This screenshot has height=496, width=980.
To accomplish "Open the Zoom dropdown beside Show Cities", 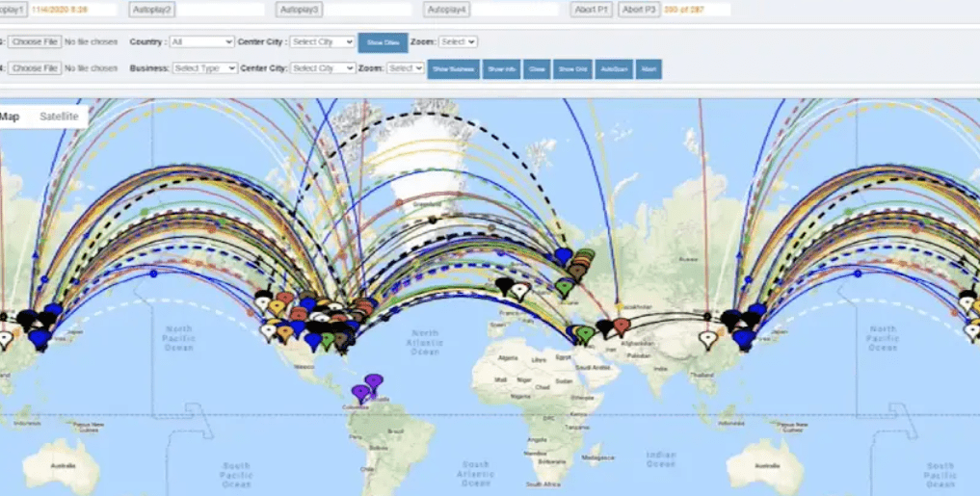I will point(458,42).
